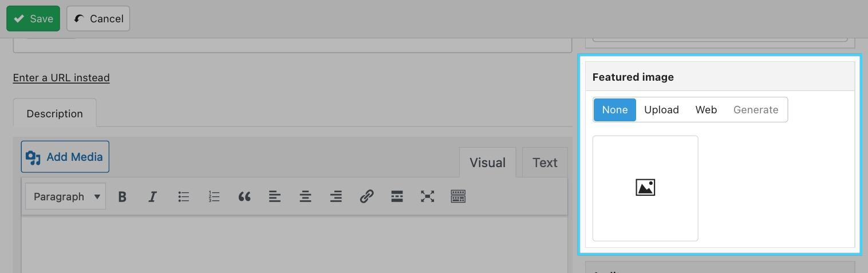
Task: Insert a numbered list
Action: pyautogui.click(x=214, y=197)
